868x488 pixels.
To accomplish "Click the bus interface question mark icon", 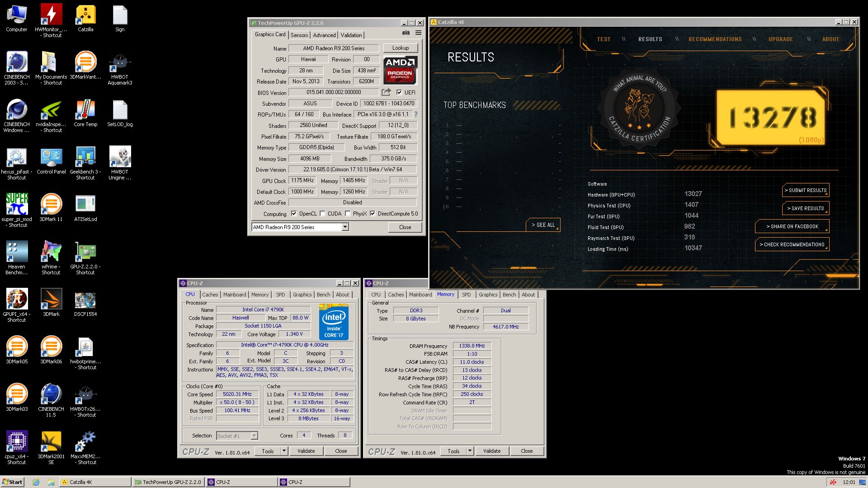I will 416,114.
